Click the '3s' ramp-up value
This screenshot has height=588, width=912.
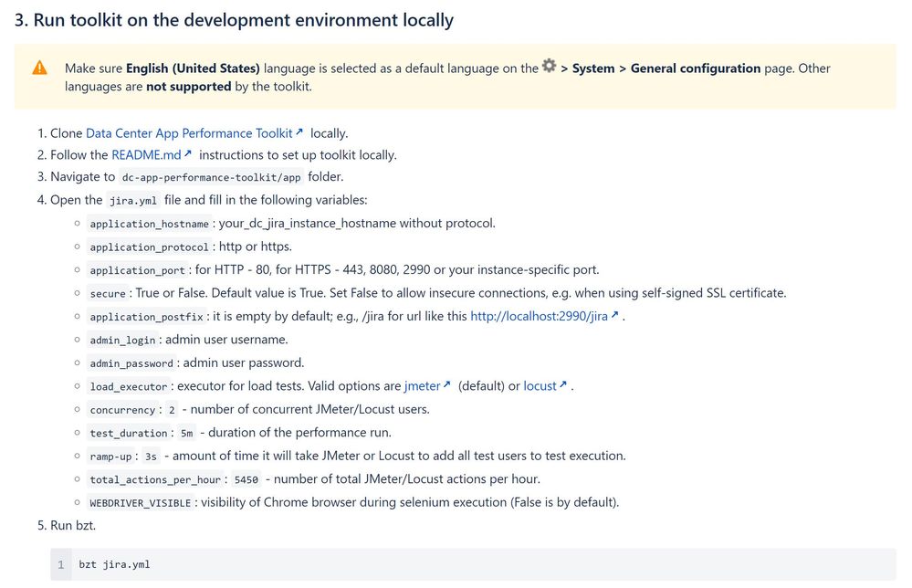(x=152, y=457)
